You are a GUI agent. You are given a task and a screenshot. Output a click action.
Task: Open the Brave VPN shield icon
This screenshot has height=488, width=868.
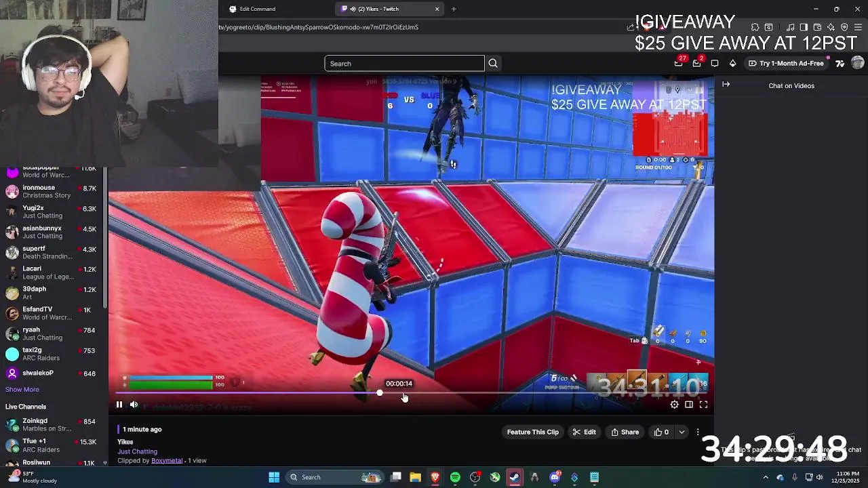coord(844,27)
